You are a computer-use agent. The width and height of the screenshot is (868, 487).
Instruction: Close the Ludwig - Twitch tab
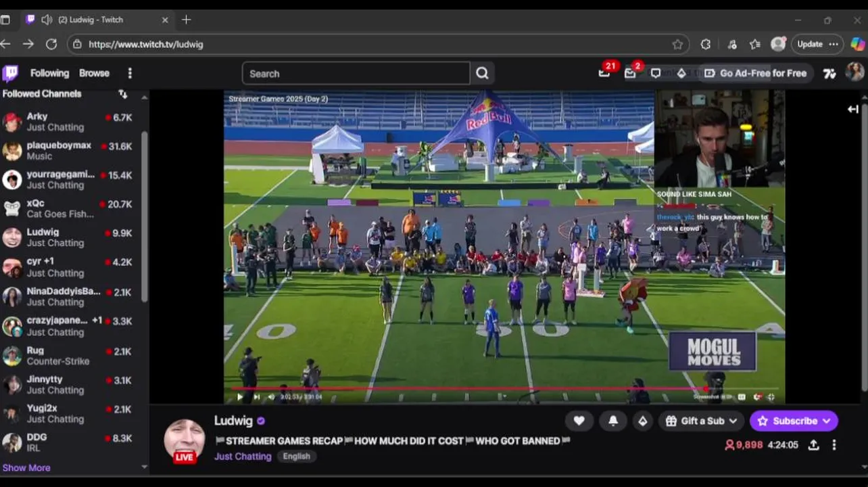pos(165,20)
